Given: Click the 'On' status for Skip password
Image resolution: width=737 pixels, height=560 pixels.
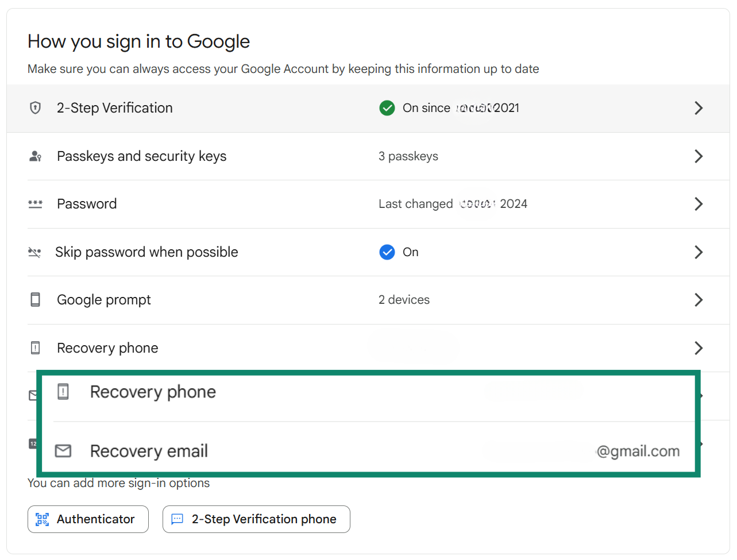Looking at the screenshot, I should pyautogui.click(x=411, y=252).
